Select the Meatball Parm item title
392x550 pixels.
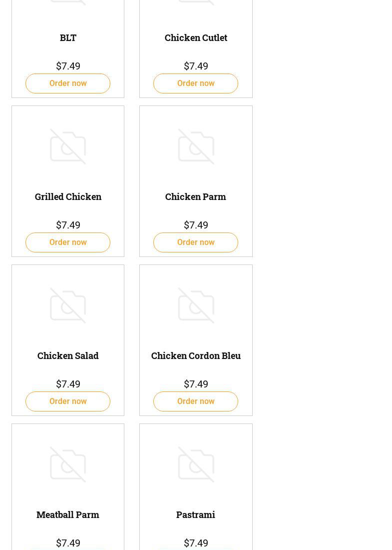click(68, 515)
